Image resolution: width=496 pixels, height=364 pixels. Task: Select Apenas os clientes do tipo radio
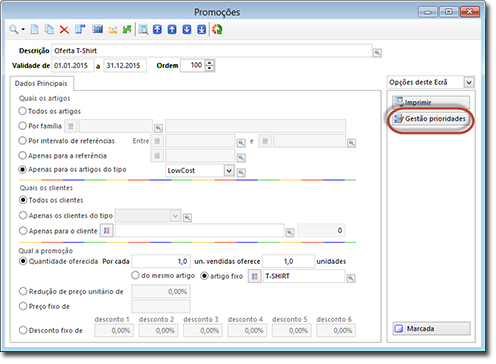point(23,215)
